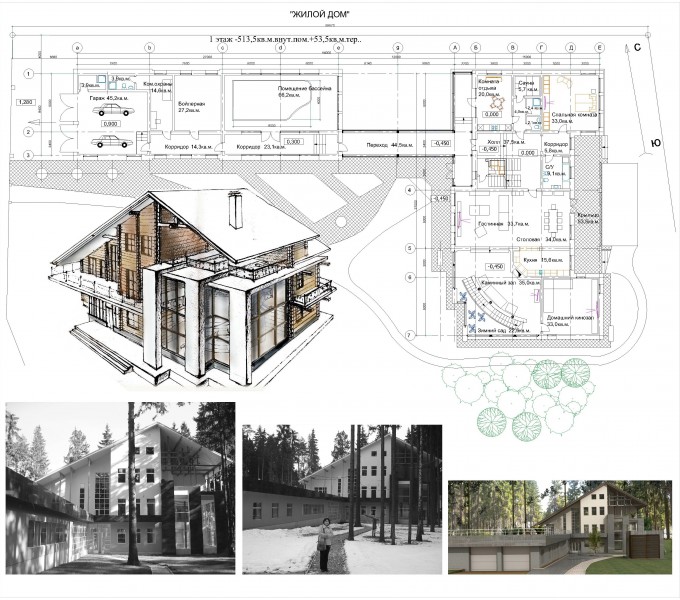Click the grid axis bubble "Е"
This screenshot has width=680, height=600.
pyautogui.click(x=600, y=48)
